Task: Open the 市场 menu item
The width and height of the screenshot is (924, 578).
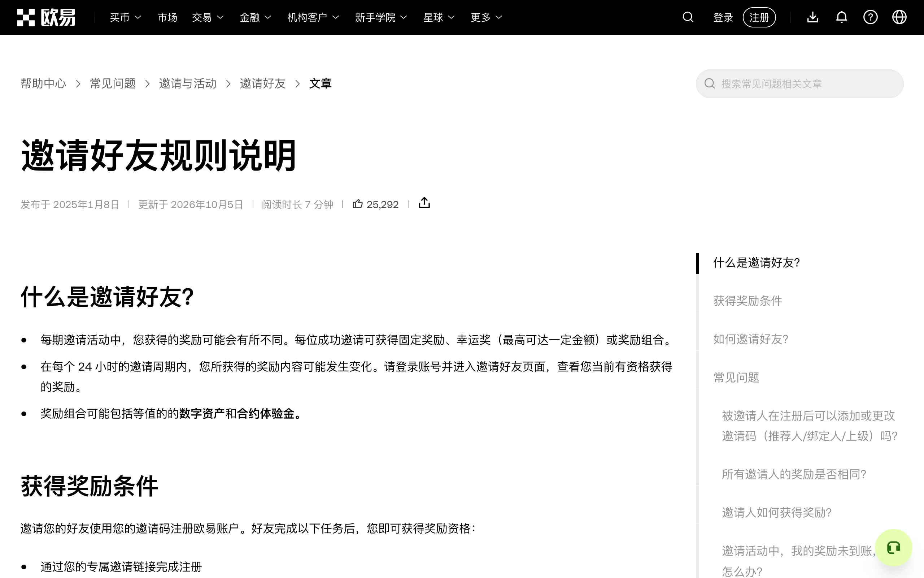Action: point(167,17)
